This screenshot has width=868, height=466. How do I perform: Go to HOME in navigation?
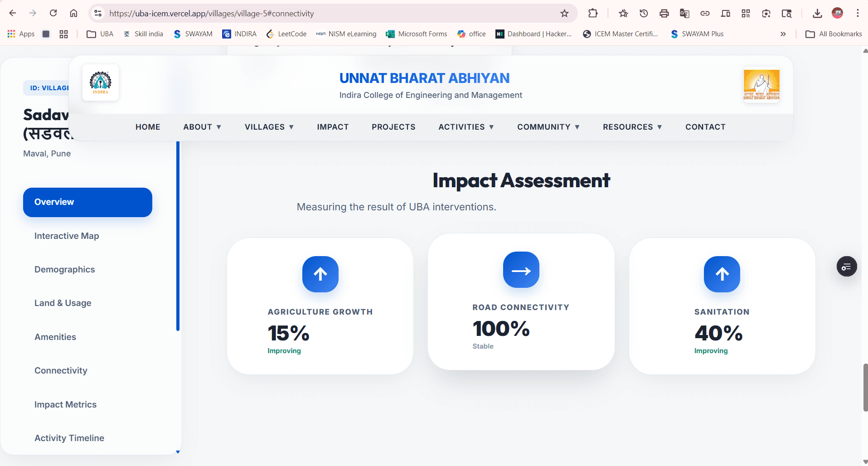click(x=148, y=127)
